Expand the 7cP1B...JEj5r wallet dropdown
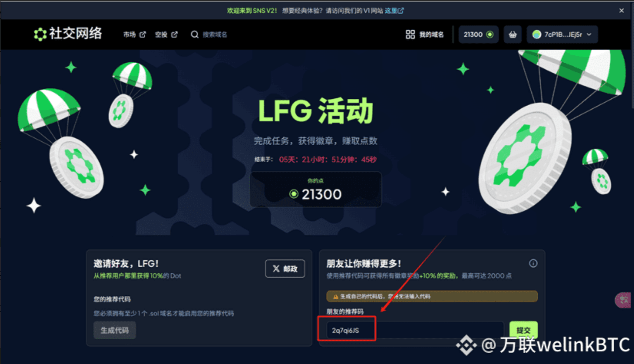This screenshot has height=364, width=634. point(562,34)
